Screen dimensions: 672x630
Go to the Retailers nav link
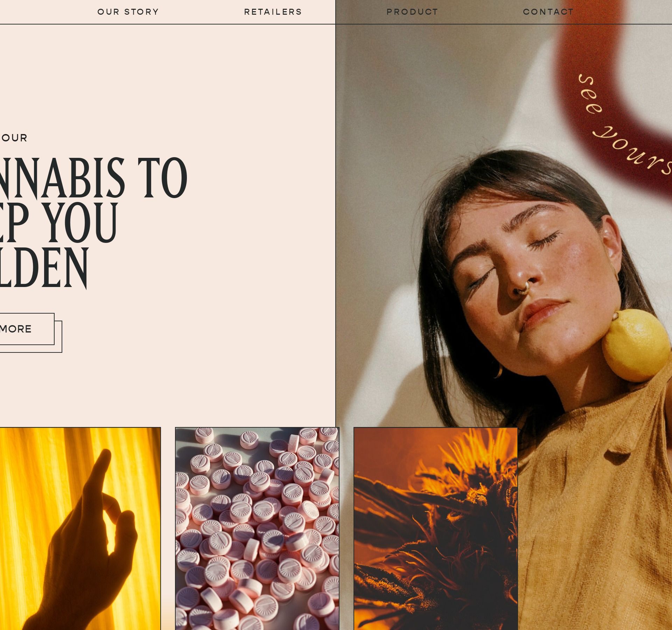pyautogui.click(x=273, y=12)
